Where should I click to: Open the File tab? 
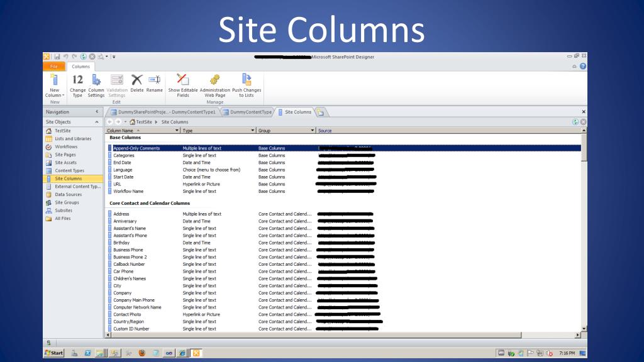click(x=54, y=67)
